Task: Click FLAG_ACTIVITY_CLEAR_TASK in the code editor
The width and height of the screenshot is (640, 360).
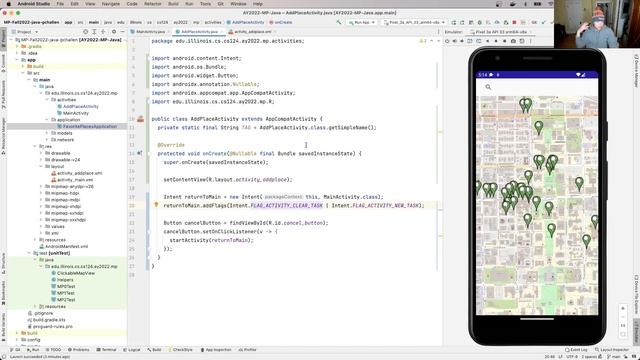Action: click(287, 205)
